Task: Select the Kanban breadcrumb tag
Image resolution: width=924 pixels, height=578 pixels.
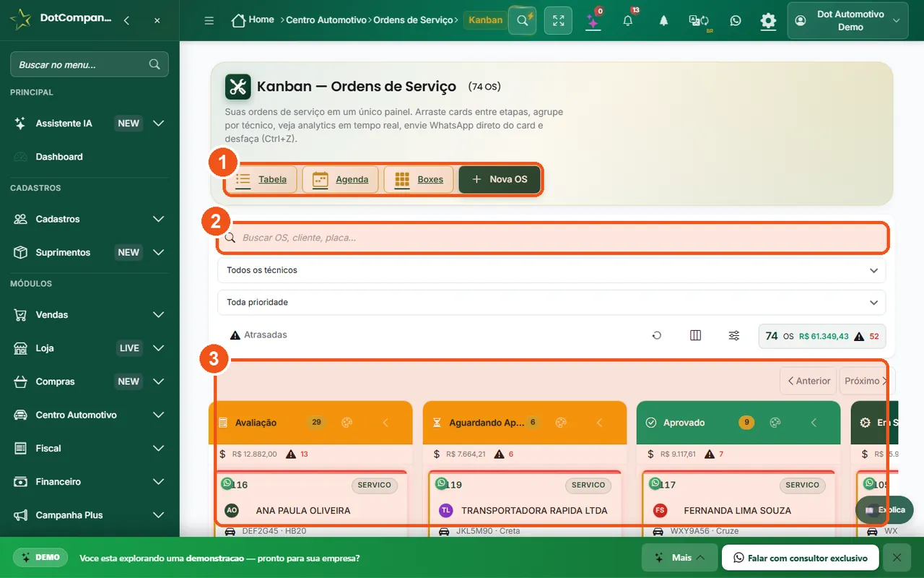Action: (x=485, y=20)
